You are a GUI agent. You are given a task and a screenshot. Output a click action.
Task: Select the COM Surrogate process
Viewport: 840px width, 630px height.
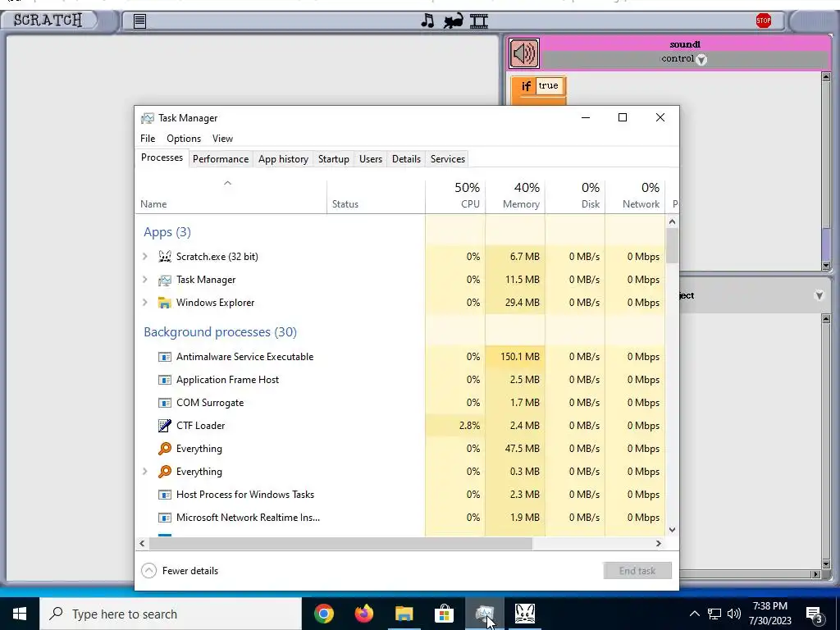coord(399,403)
